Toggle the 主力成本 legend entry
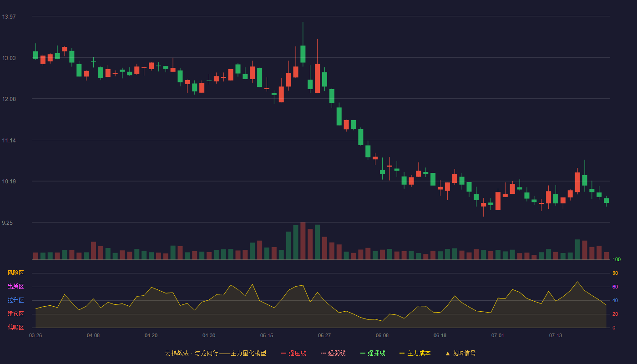This screenshot has height=364, width=637. (415, 353)
